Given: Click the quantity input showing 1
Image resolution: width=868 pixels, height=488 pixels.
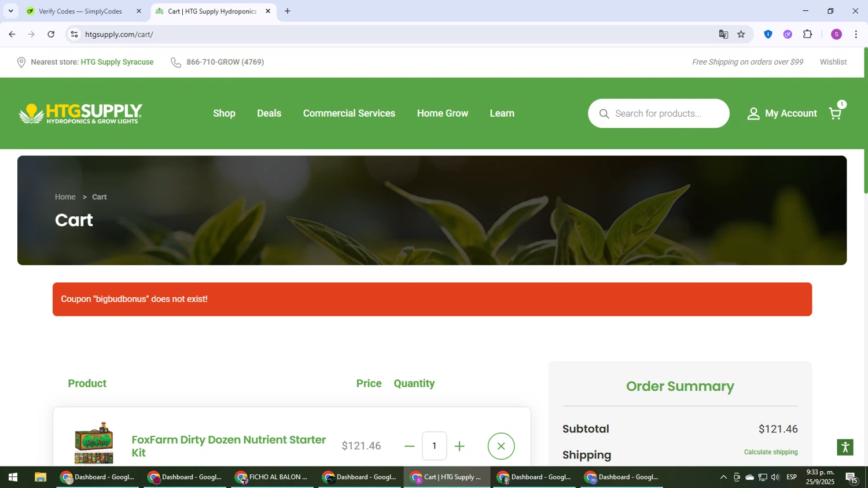Looking at the screenshot, I should (x=435, y=446).
